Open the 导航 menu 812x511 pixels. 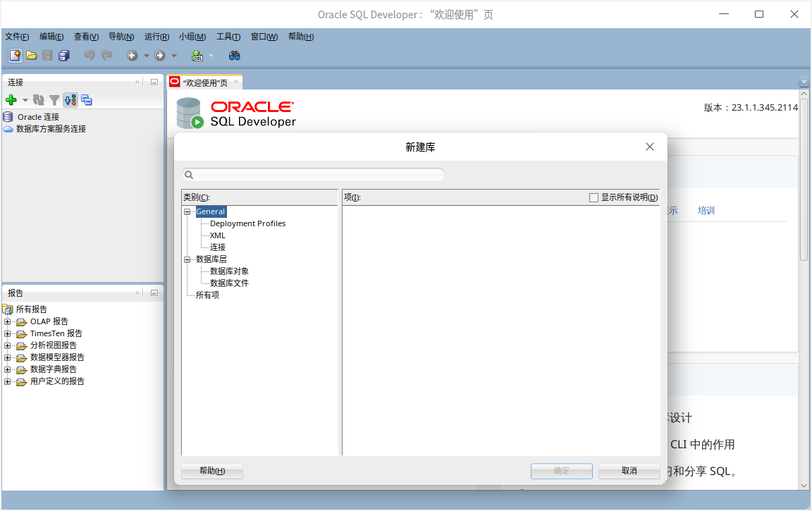click(121, 37)
